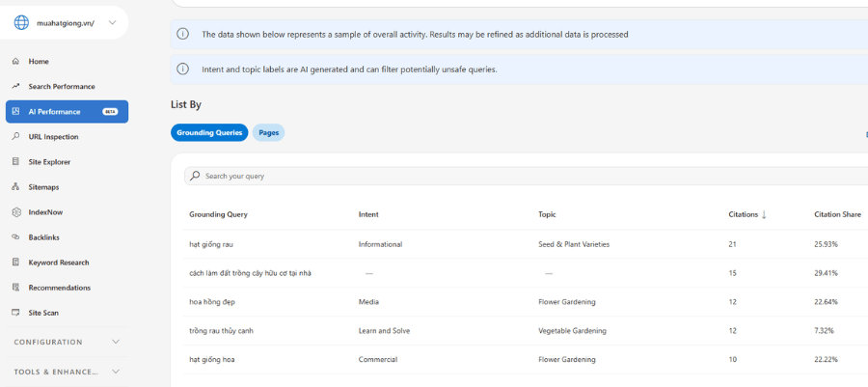Select the Grounding Queries tab

(x=209, y=133)
